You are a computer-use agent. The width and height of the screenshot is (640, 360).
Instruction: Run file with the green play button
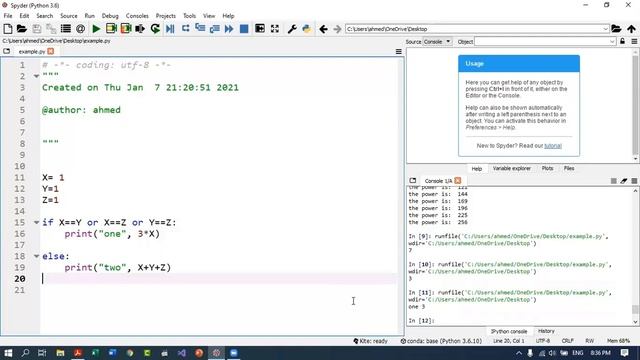[96, 29]
